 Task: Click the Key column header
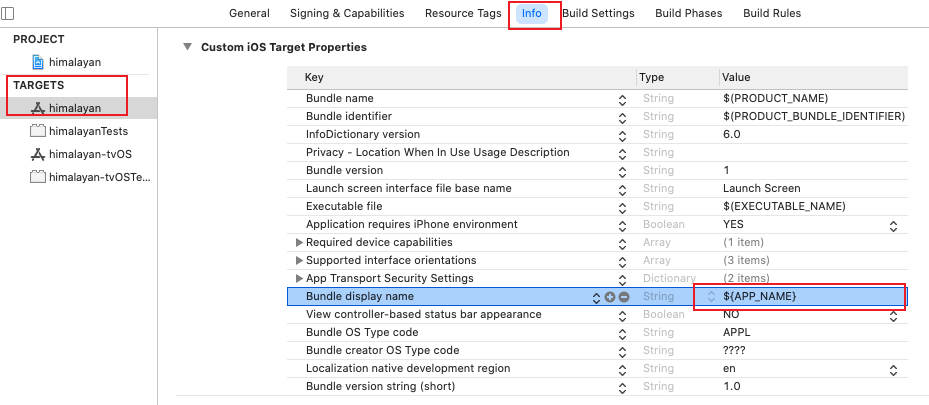(x=314, y=78)
